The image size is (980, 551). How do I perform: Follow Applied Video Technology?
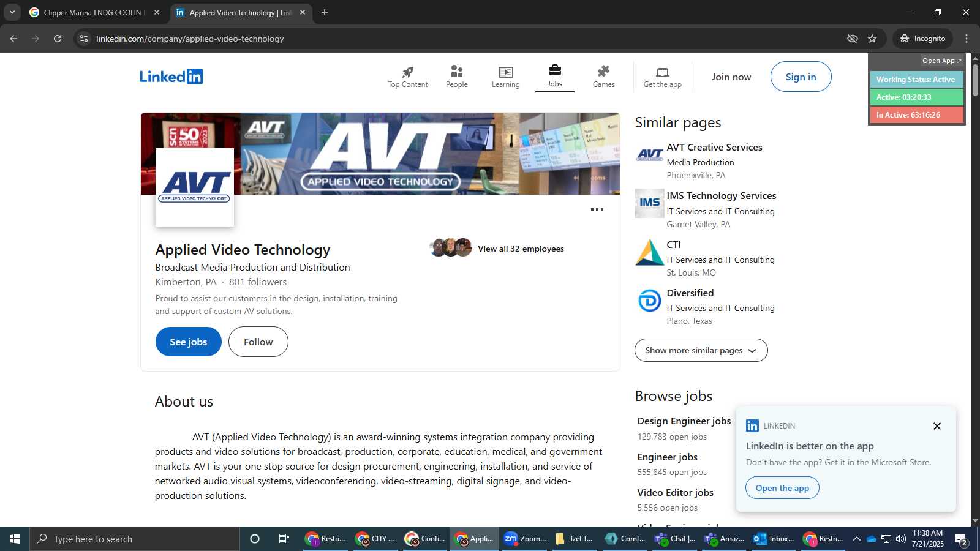pyautogui.click(x=258, y=342)
